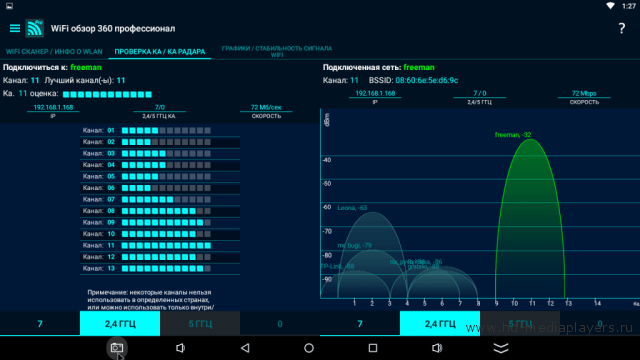This screenshot has width=640, height=360.
Task: Select 2,4 ГГЦ band in right panel
Action: [x=440, y=324]
